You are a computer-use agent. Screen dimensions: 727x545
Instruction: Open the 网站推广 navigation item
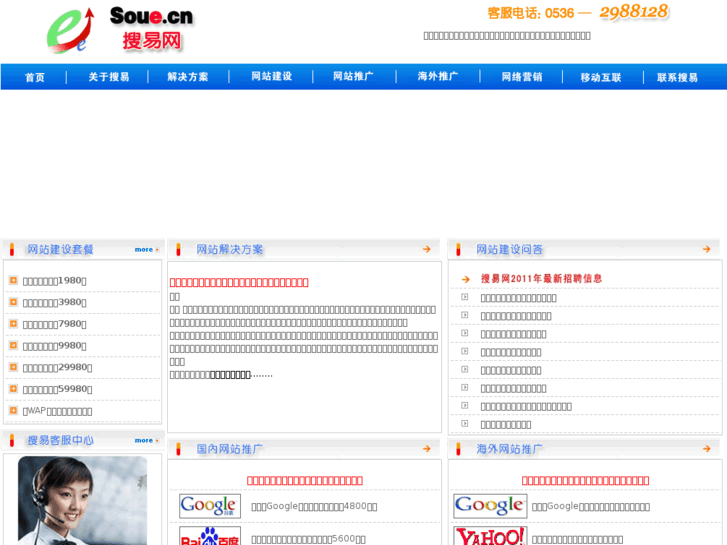[353, 77]
